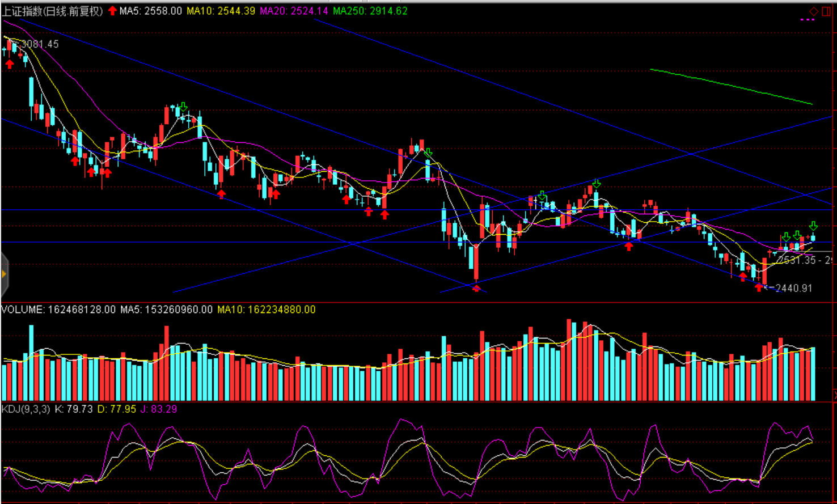This screenshot has width=837, height=504.
Task: Click the MA250: 2914.62 green label
Action: point(370,11)
